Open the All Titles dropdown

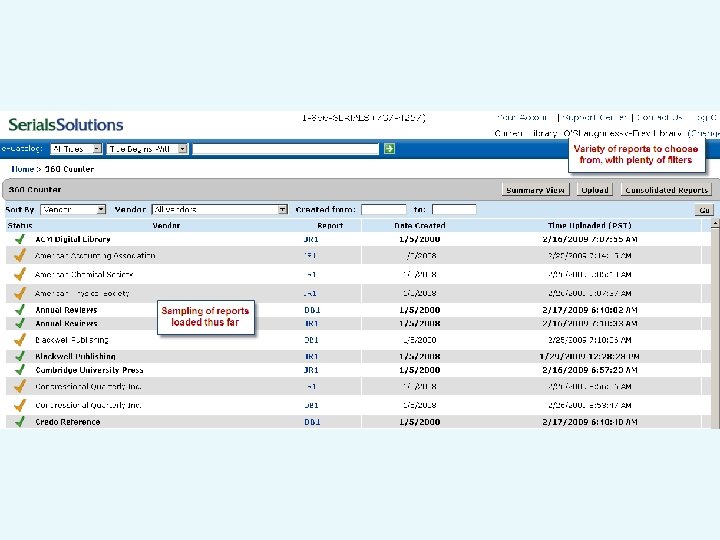tap(76, 149)
